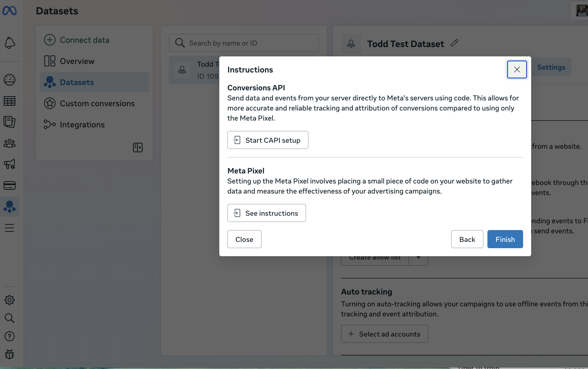This screenshot has height=369, width=588.
Task: Open the help question mark icon
Action: coord(10,336)
